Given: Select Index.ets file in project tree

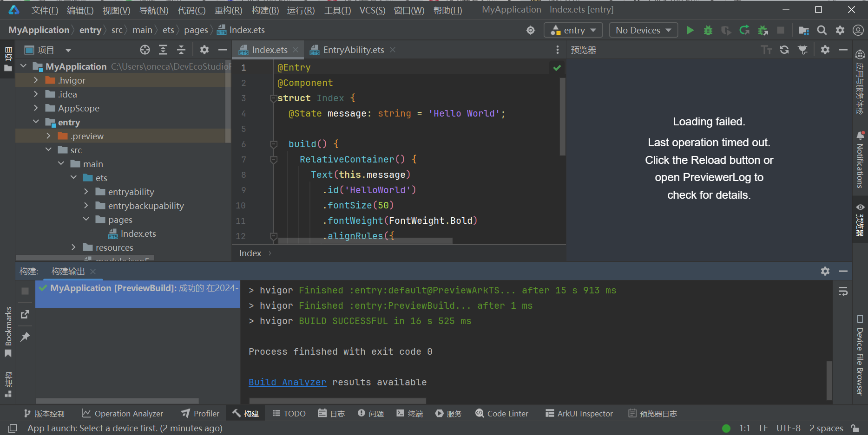Looking at the screenshot, I should coord(138,234).
